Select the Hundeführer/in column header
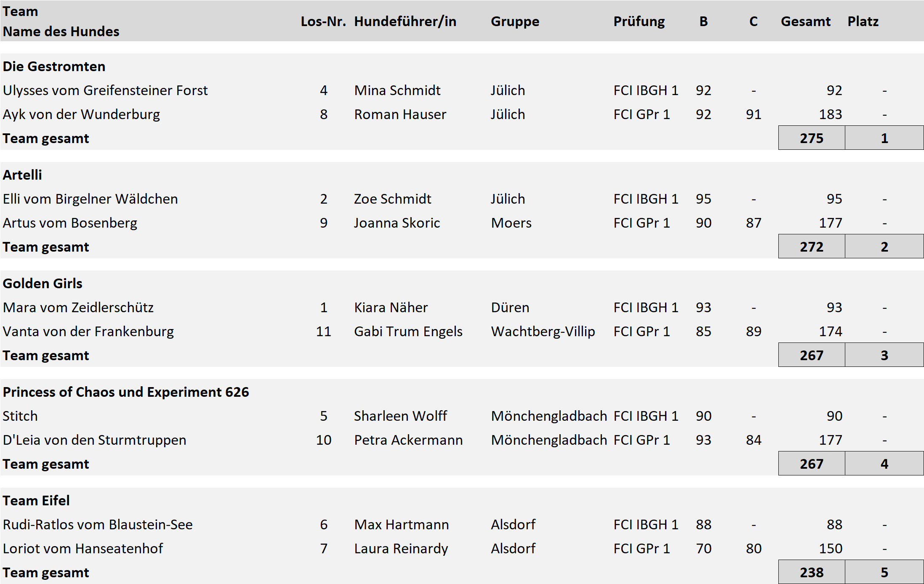The width and height of the screenshot is (924, 584). (405, 21)
